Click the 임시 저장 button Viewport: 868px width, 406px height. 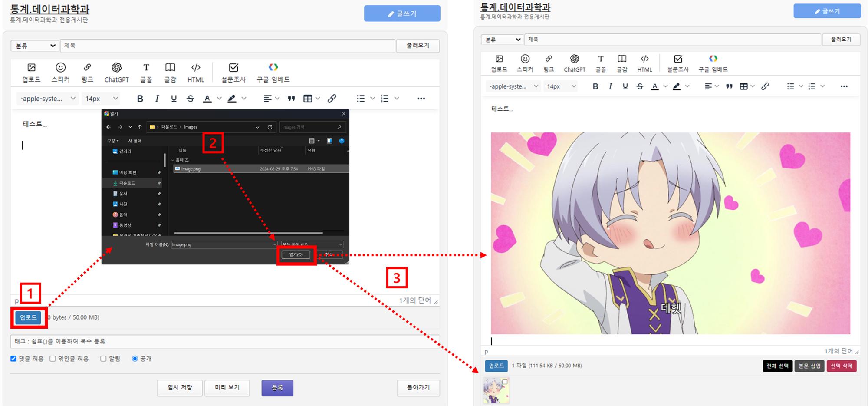(180, 388)
